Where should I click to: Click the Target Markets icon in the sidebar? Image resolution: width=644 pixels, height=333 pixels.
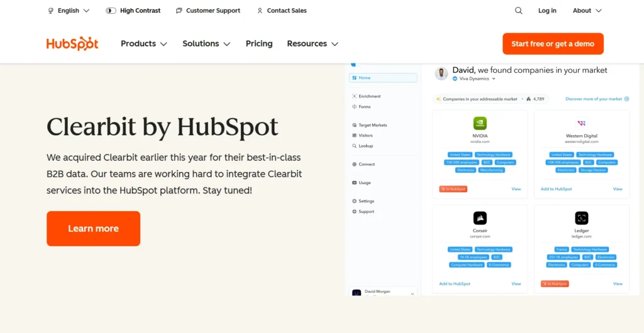point(355,125)
